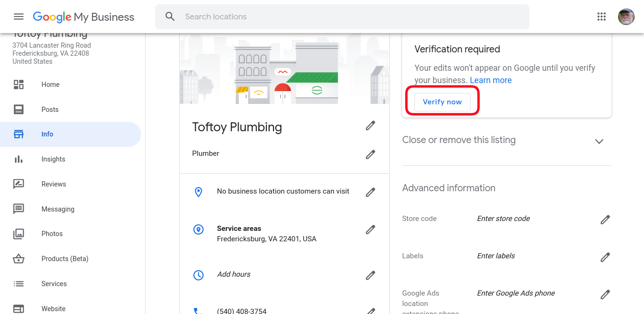
Task: Click Enter store code placeholder
Action: tap(504, 219)
